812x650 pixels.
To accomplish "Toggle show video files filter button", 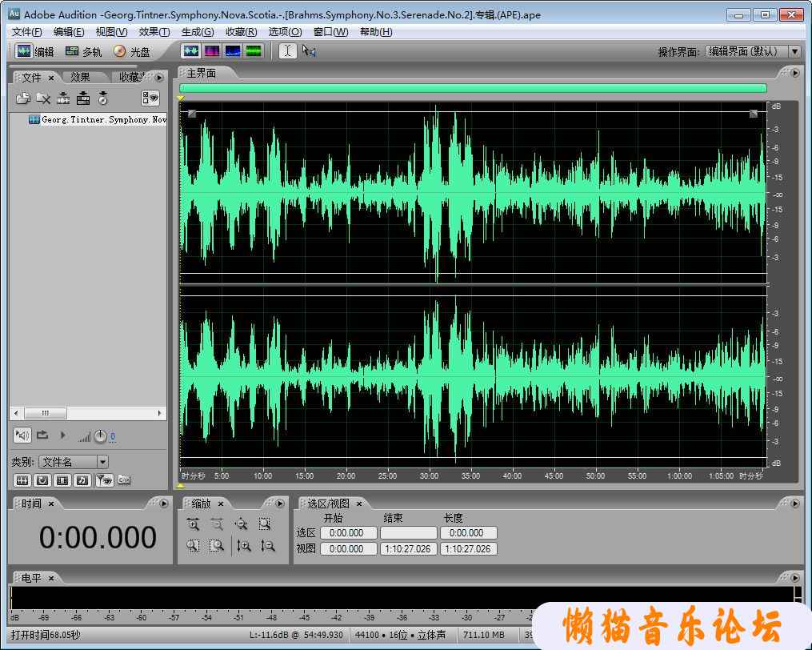I will tap(62, 480).
